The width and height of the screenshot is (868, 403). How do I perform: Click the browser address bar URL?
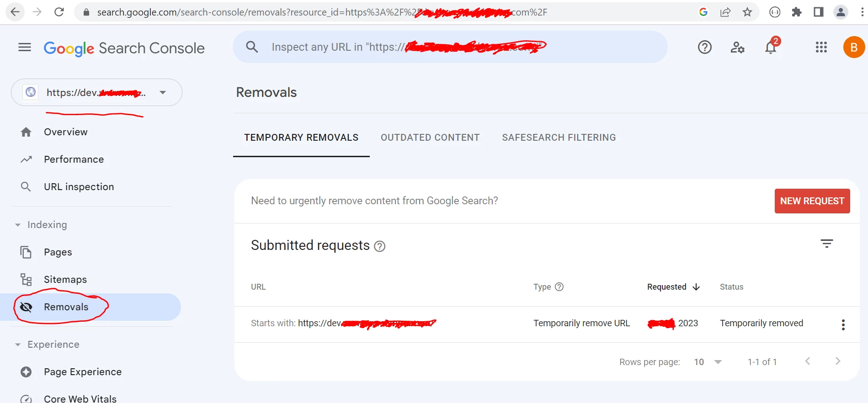[322, 12]
